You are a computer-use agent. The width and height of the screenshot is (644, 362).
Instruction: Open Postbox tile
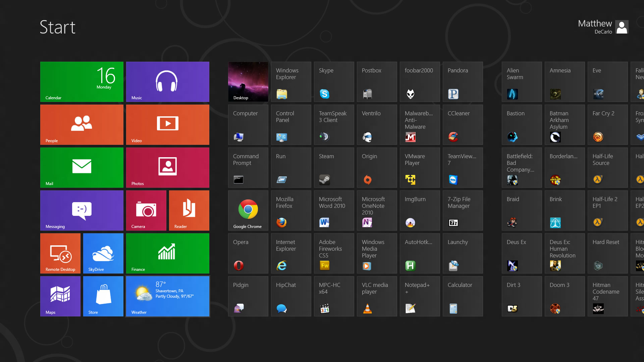point(377,82)
